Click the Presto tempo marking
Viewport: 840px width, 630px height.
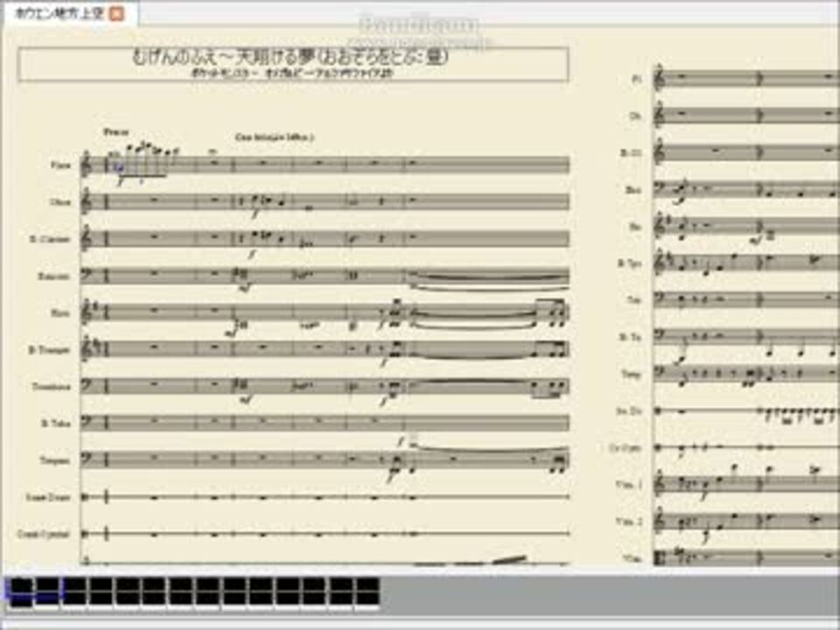(x=115, y=132)
